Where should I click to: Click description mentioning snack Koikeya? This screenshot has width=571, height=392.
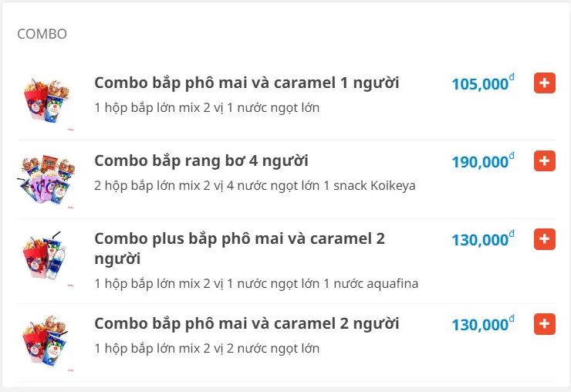[x=255, y=186]
